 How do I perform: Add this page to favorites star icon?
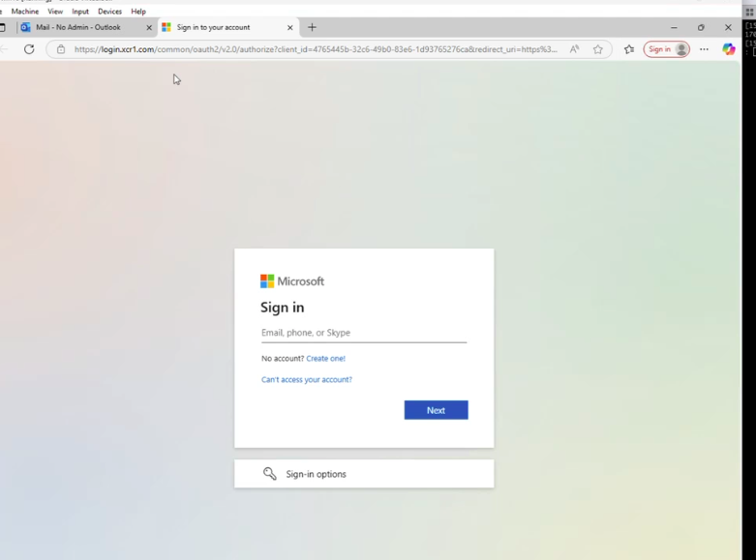[598, 49]
